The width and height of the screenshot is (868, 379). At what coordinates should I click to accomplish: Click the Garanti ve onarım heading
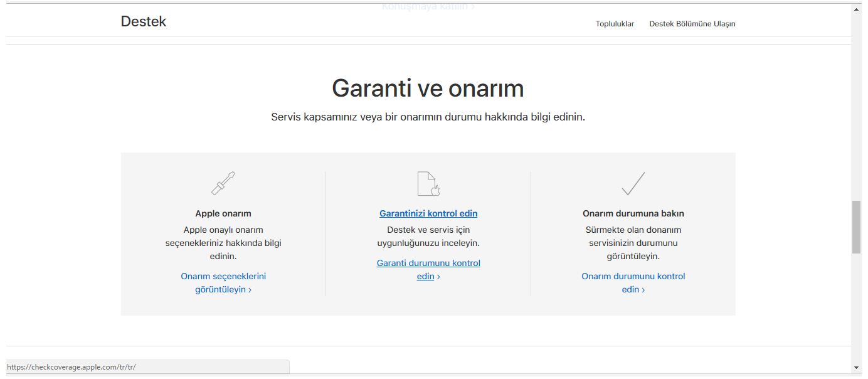tap(428, 88)
